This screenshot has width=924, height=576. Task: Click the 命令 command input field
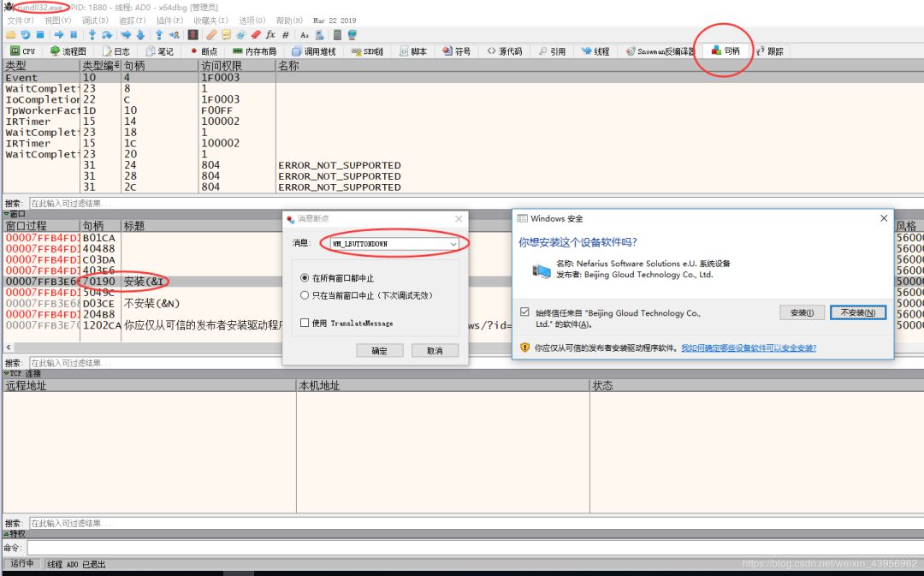475,548
